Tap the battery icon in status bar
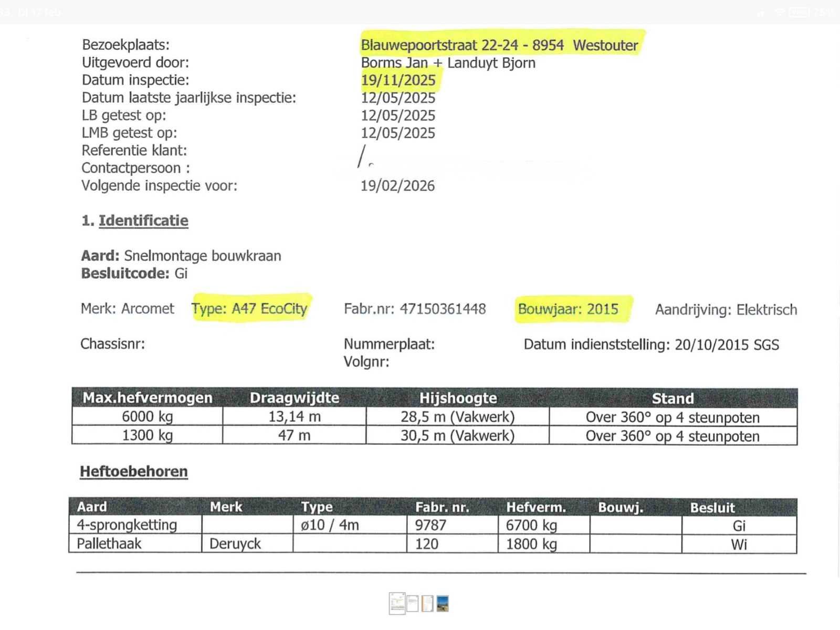This screenshot has height=630, width=840. tap(799, 12)
